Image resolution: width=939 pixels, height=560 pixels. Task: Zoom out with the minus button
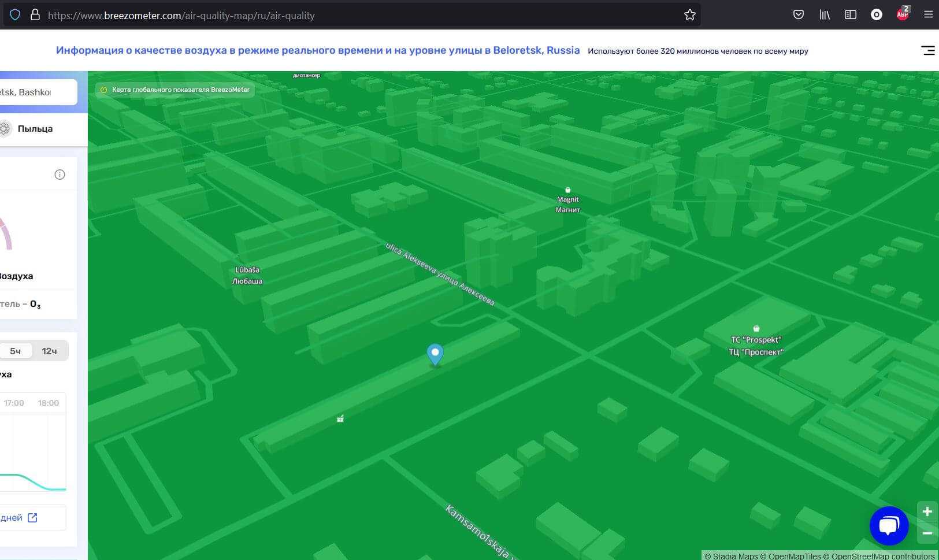coord(927,533)
